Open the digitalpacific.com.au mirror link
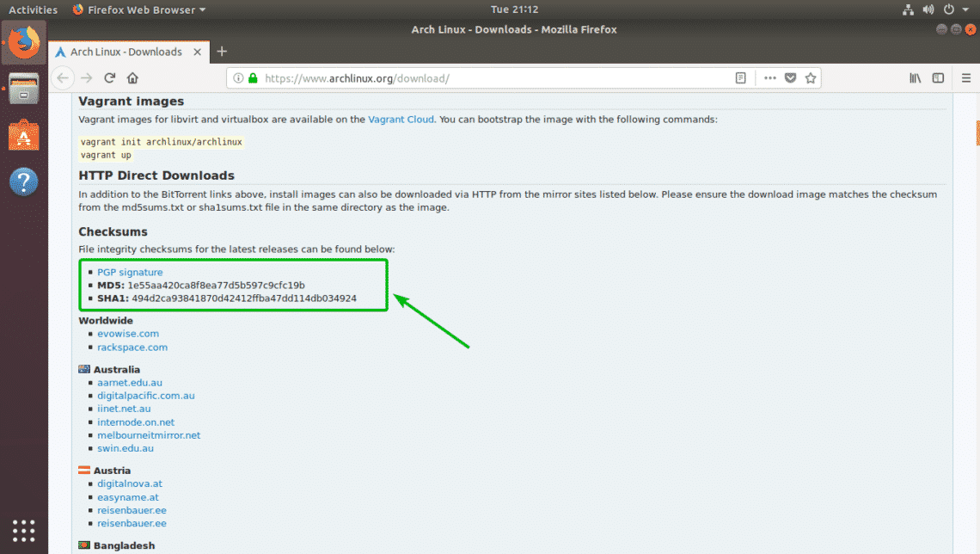This screenshot has height=554, width=980. (146, 396)
